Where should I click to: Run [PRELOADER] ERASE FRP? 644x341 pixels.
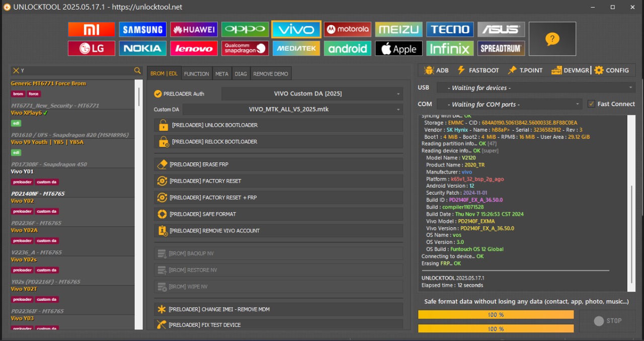[x=279, y=164]
